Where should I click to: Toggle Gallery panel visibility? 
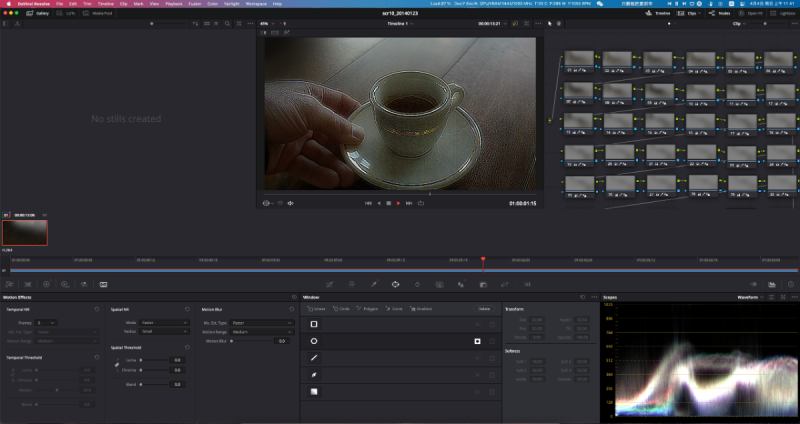(x=38, y=13)
